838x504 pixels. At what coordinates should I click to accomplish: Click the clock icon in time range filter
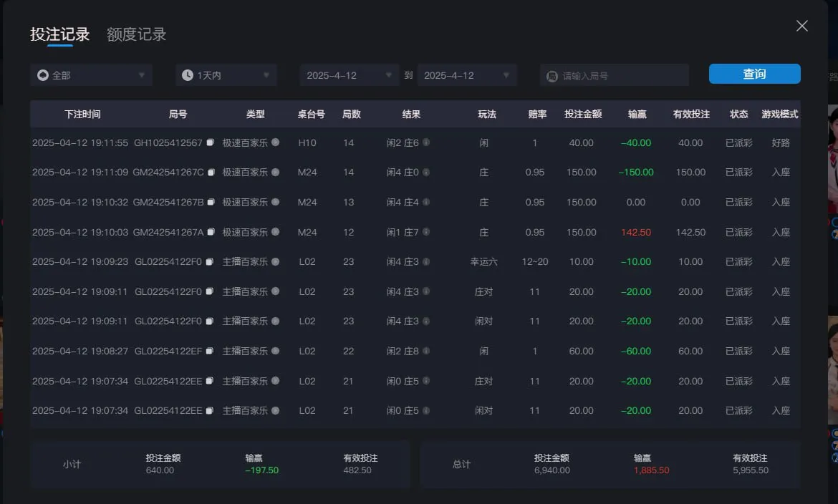tap(187, 74)
